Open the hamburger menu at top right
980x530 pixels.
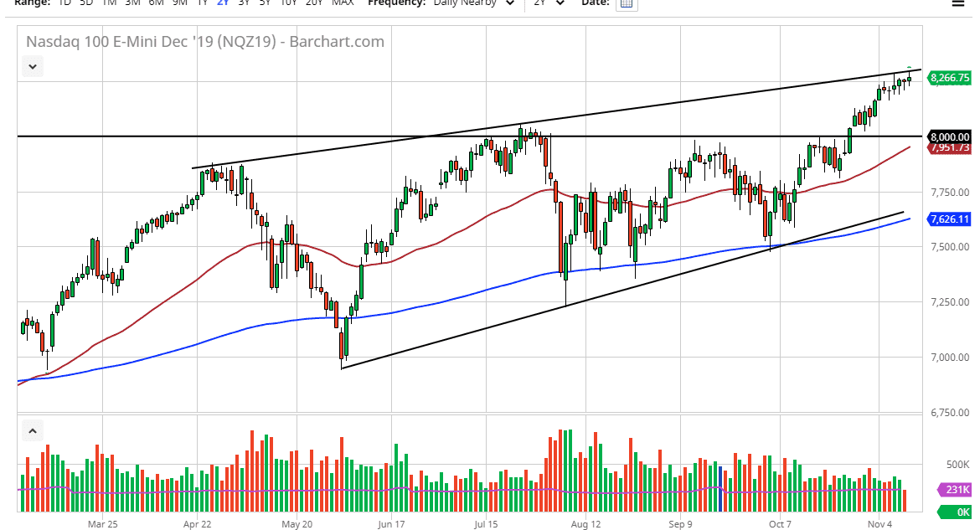(957, 3)
